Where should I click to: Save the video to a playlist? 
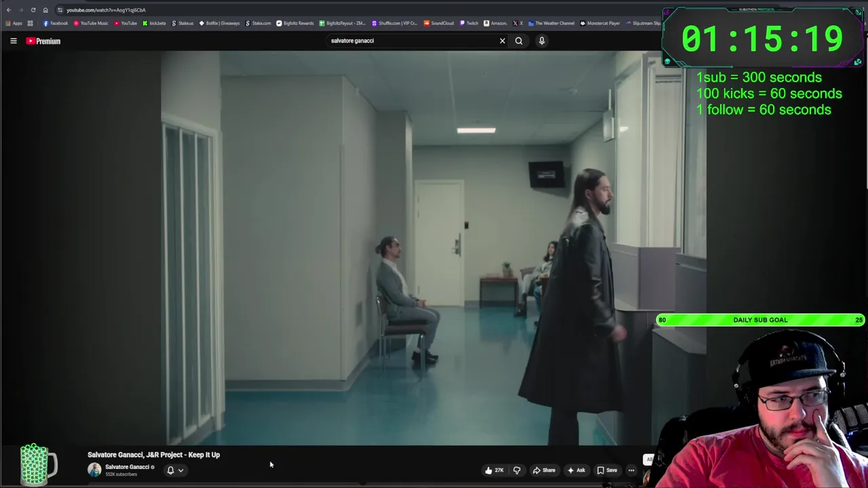[607, 470]
